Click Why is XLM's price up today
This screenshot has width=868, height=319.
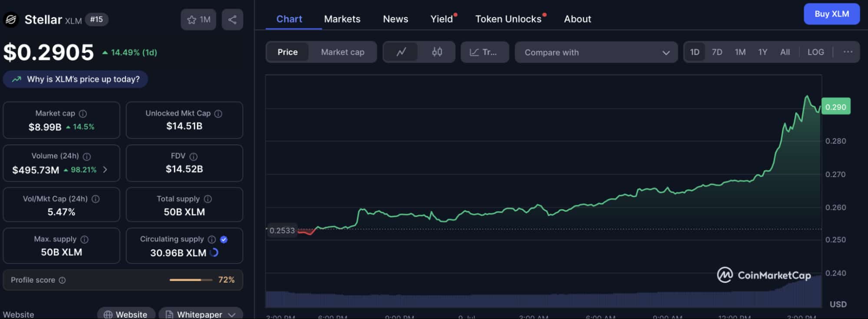click(76, 79)
